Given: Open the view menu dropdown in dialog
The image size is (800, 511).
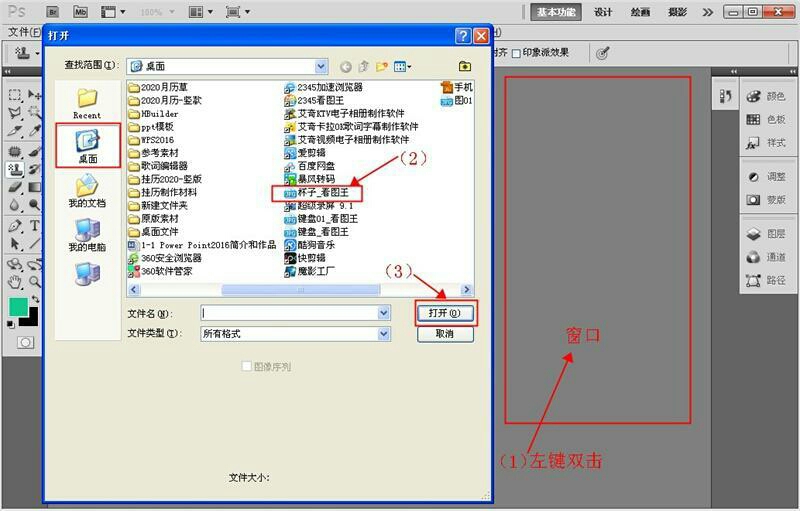Looking at the screenshot, I should click(403, 66).
